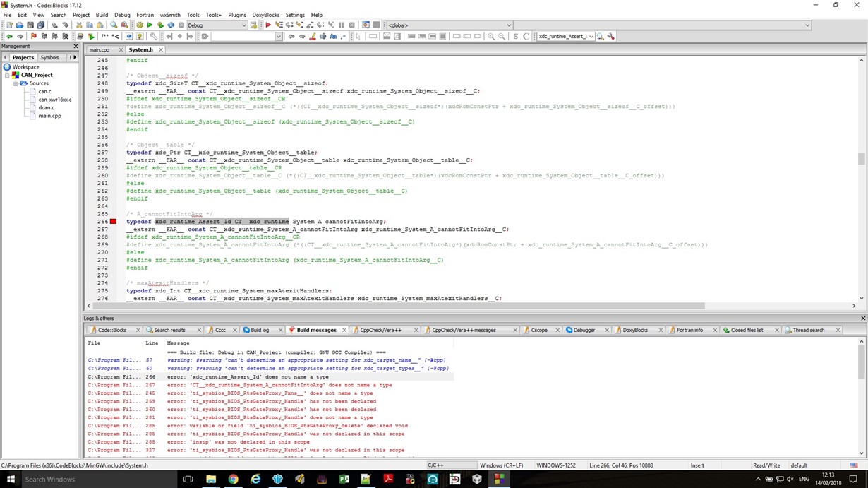Click the Build messages vertical scrollbar

862,398
